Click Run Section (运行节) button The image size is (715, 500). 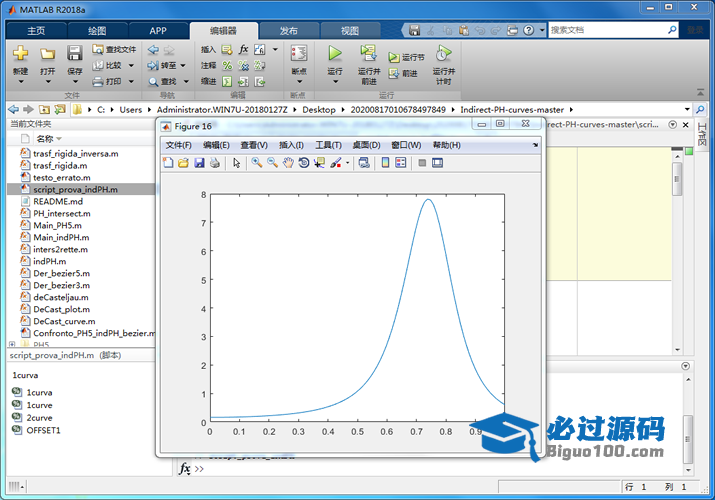[x=406, y=57]
